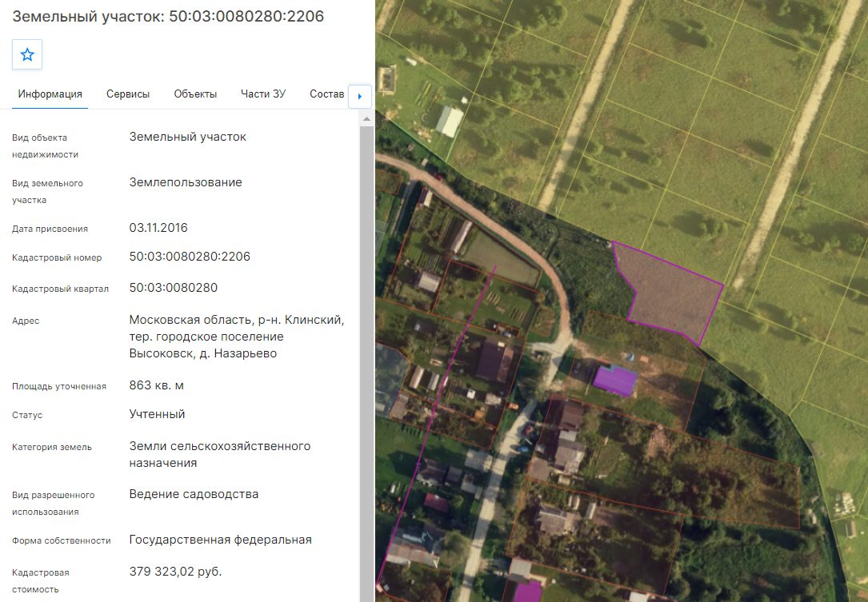The width and height of the screenshot is (868, 602).
Task: Click the 'Форма собственности' field label
Action: (62, 540)
